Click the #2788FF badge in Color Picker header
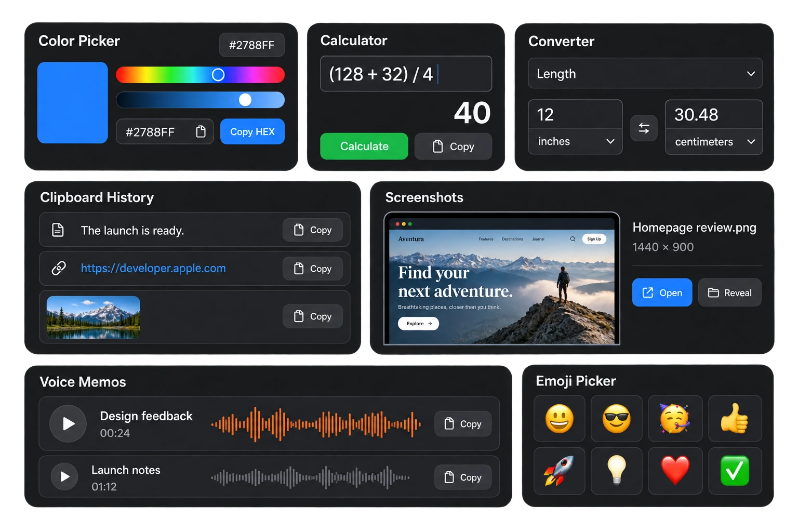The image size is (798, 532). point(251,45)
